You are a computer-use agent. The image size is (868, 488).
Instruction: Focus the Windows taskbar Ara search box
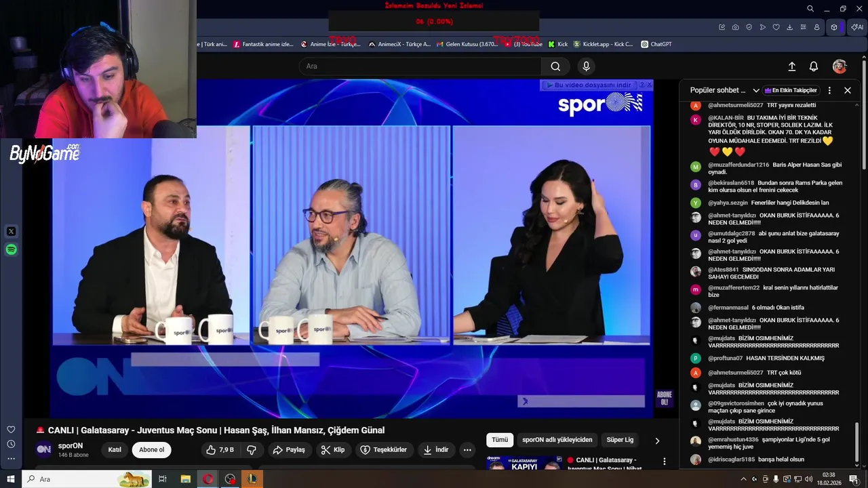[x=88, y=479]
